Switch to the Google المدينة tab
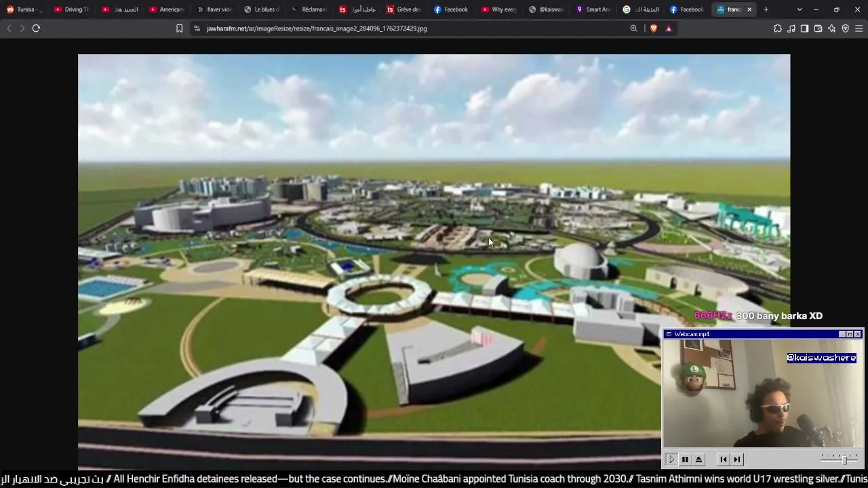This screenshot has width=868, height=488. pyautogui.click(x=641, y=9)
